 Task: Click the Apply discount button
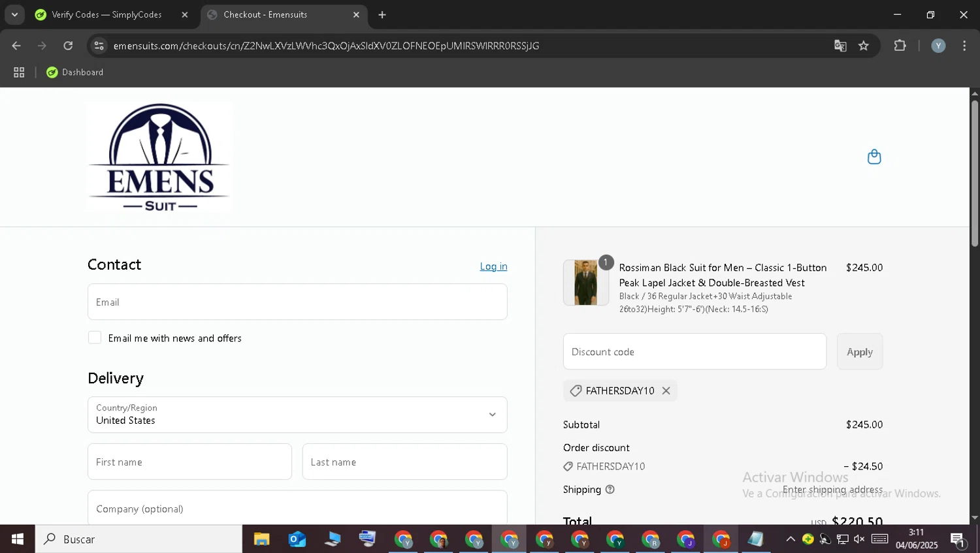click(860, 351)
